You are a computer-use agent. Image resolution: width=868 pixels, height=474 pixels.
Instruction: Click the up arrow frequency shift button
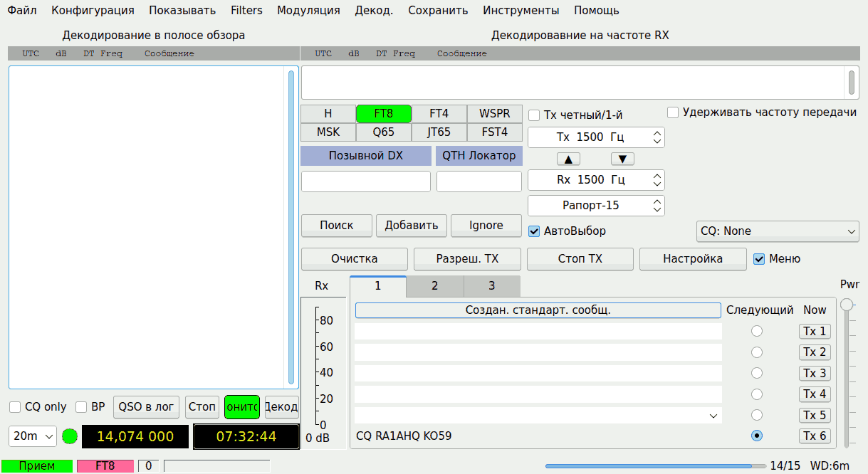(568, 159)
